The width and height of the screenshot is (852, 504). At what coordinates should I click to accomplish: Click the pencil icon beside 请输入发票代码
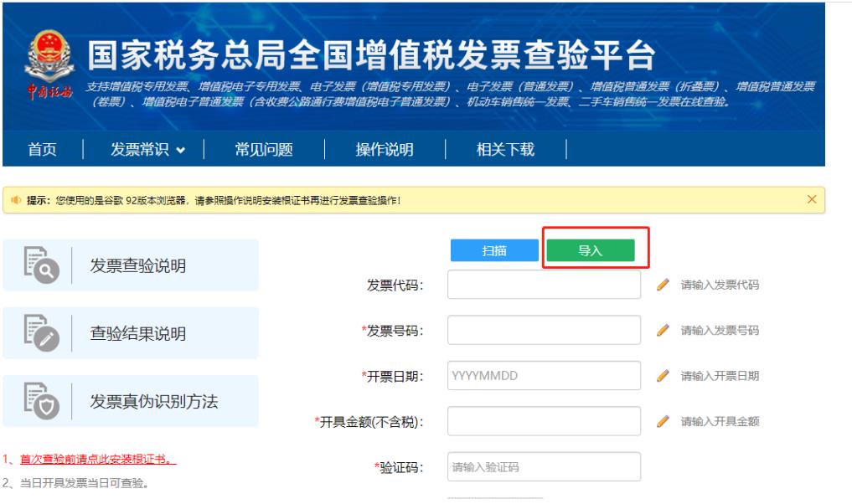pos(663,285)
